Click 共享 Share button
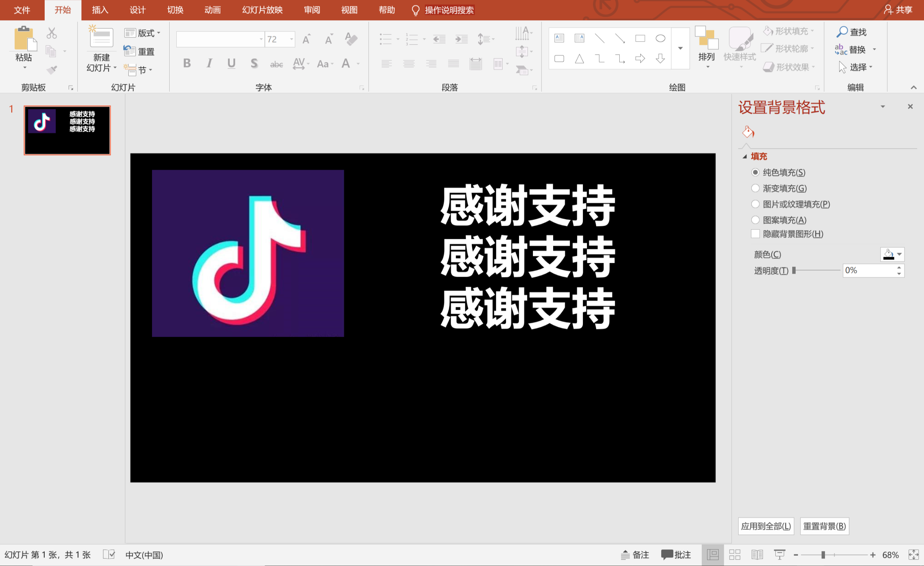924x566 pixels. [x=898, y=10]
